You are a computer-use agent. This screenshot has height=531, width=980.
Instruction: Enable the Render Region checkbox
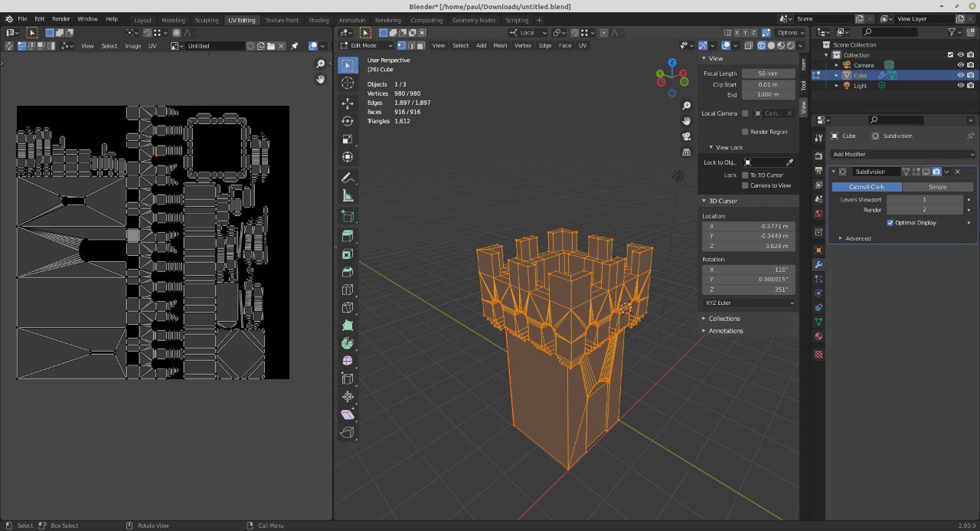tap(745, 132)
